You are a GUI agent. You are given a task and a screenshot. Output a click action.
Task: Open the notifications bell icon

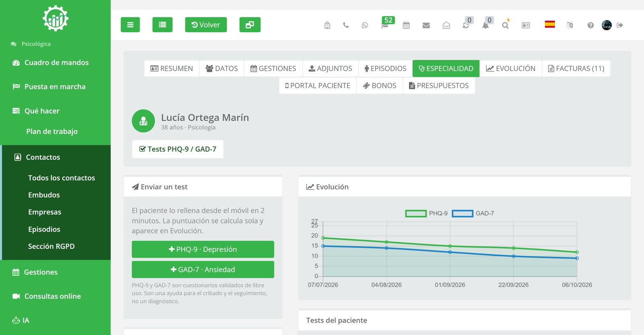486,25
